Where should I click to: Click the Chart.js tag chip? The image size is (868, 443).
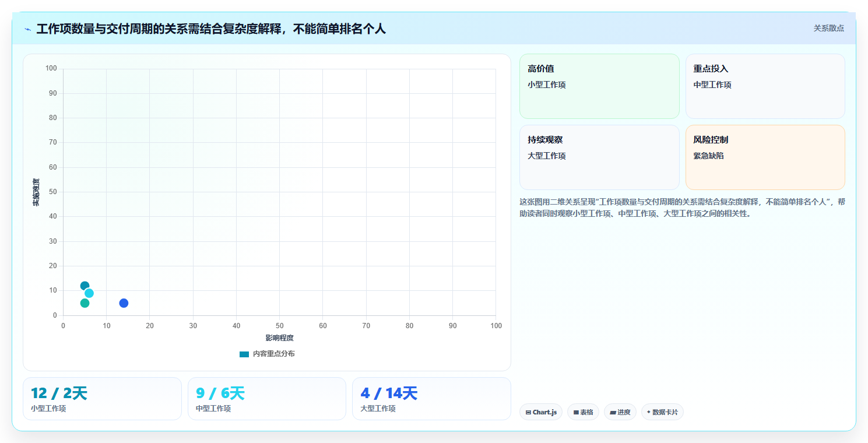(x=541, y=412)
